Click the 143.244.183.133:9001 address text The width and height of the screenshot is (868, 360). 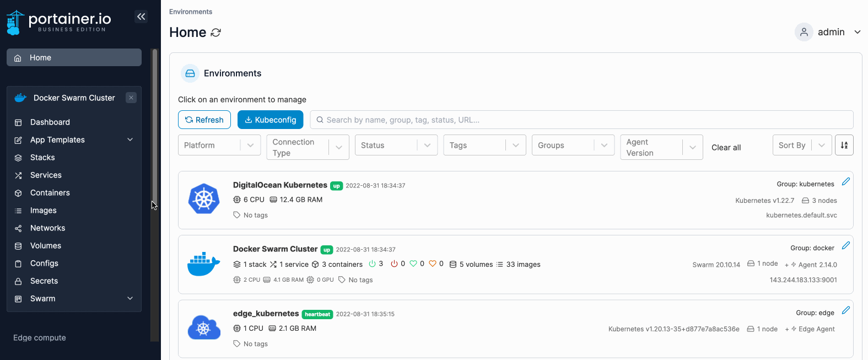tap(803, 280)
